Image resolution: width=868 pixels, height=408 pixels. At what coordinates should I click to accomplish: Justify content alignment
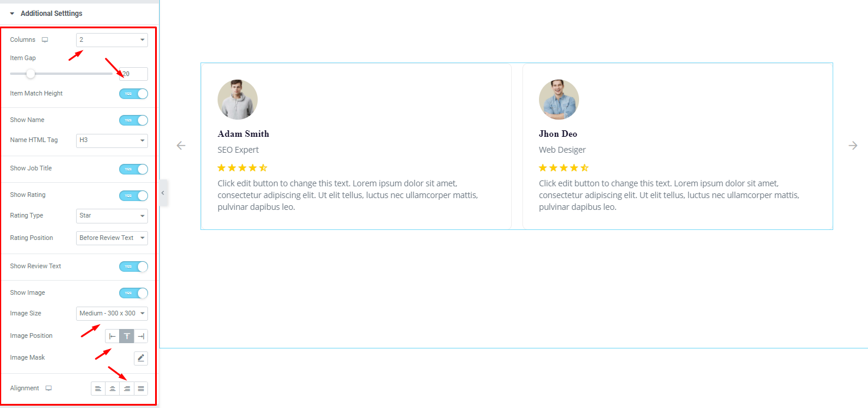pyautogui.click(x=141, y=389)
